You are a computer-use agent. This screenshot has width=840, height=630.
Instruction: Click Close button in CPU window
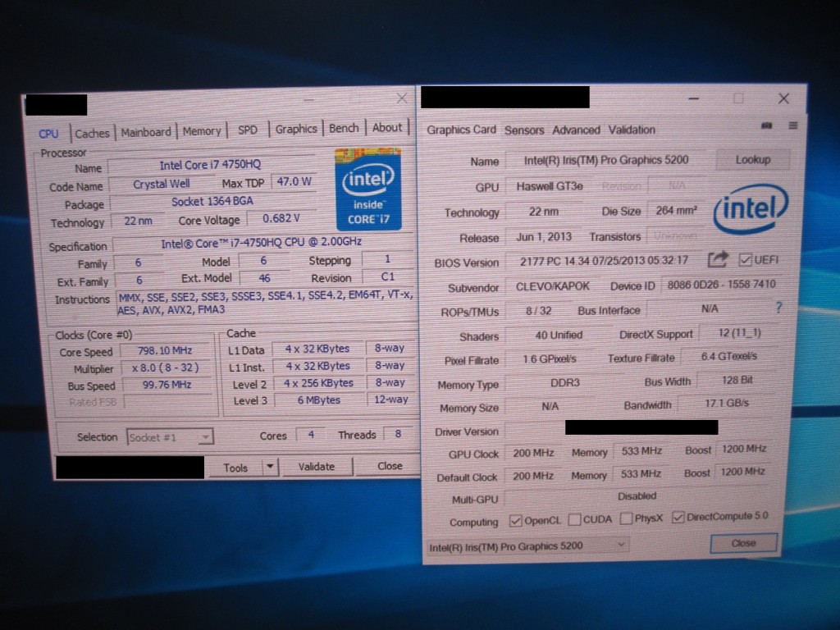click(390, 466)
